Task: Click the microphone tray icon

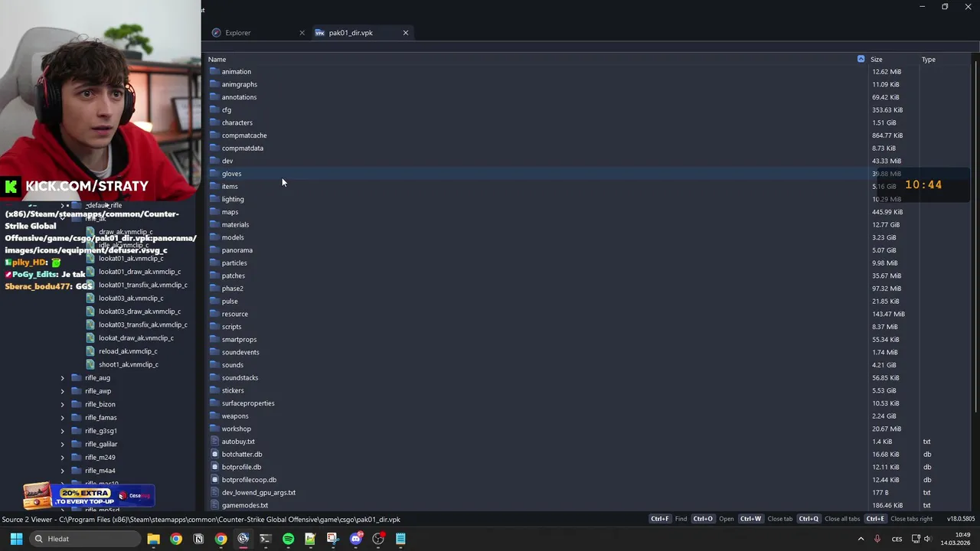Action: coord(877,539)
